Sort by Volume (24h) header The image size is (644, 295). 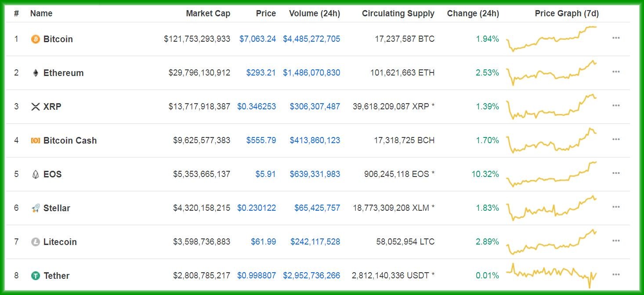[314, 13]
